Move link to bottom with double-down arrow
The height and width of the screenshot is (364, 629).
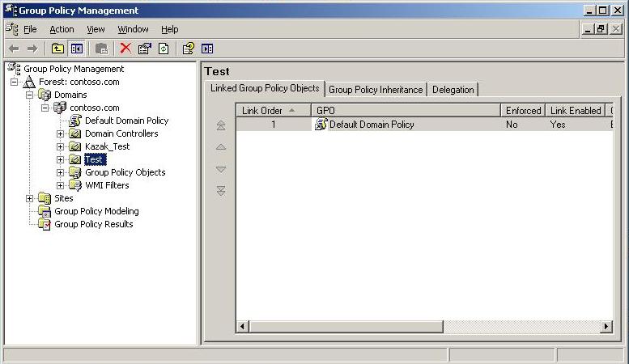tap(221, 190)
